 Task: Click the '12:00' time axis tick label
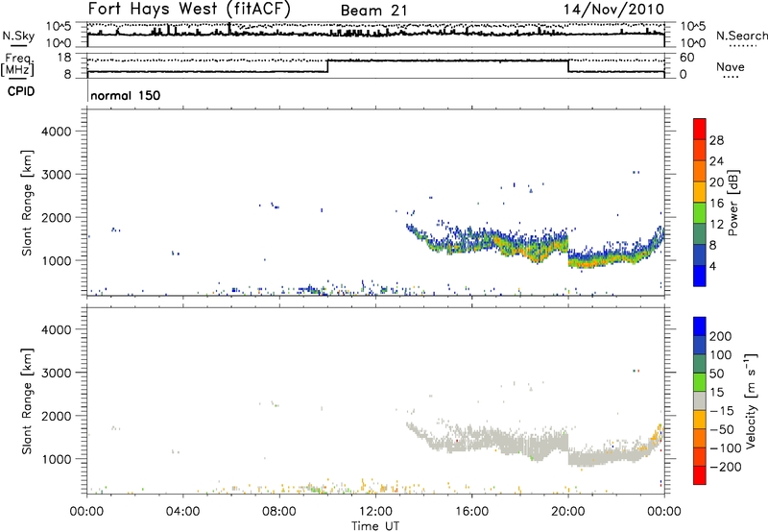pyautogui.click(x=375, y=512)
